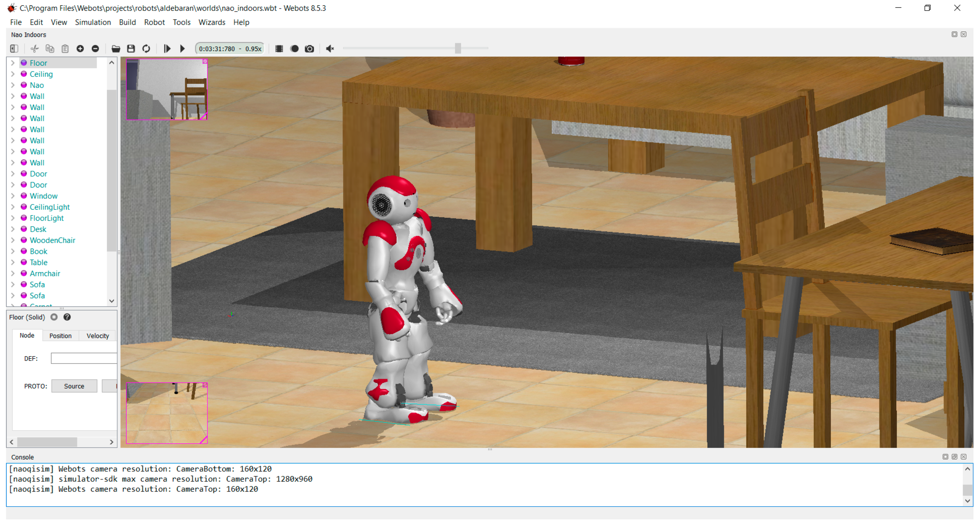
Task: Open a world file via folder icon
Action: [116, 49]
